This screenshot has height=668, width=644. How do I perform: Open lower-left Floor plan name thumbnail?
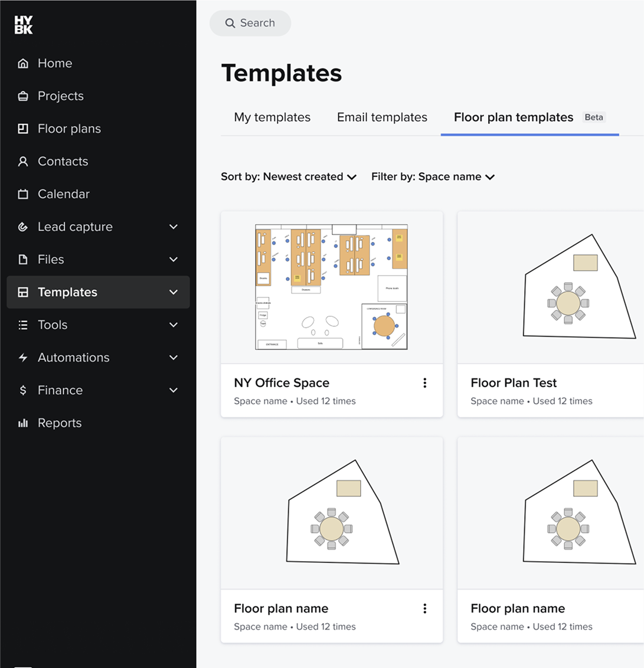[332, 513]
